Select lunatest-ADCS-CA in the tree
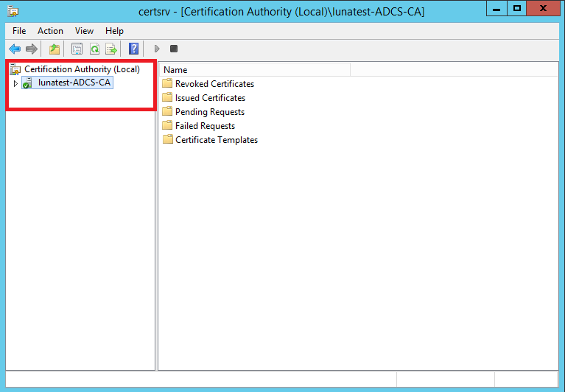Viewport: 565px width, 392px height. tap(74, 83)
